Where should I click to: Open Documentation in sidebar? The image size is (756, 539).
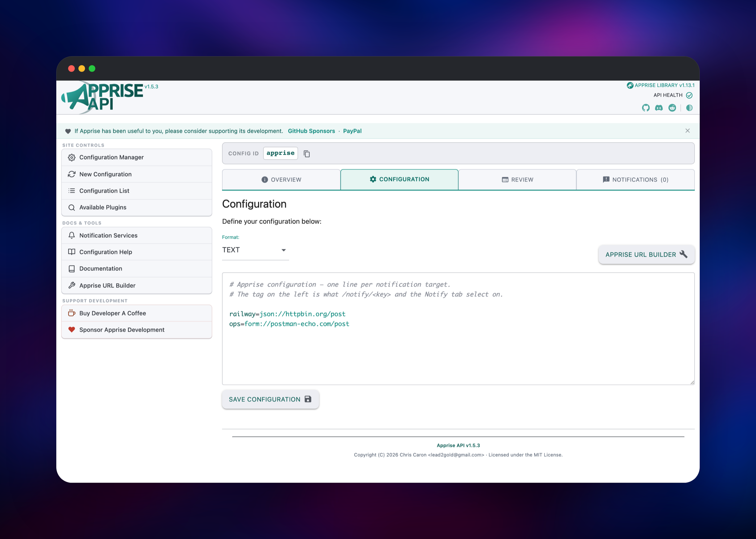pos(137,269)
